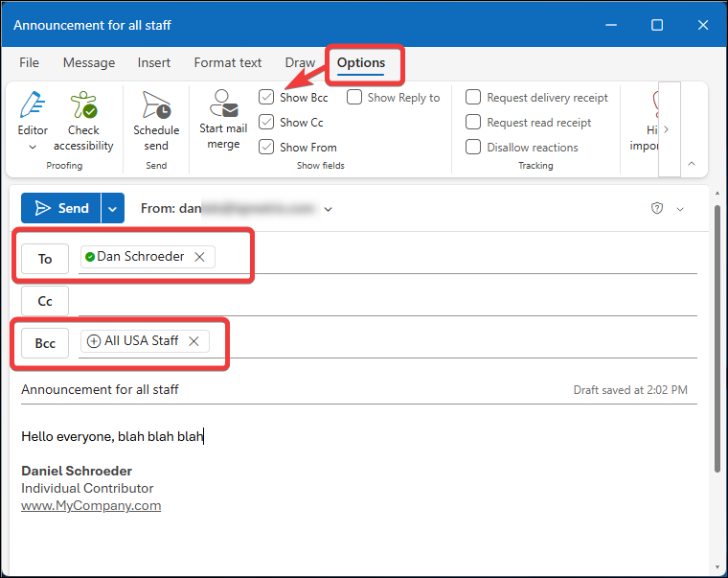Open the www.MyCompany.com link
Image resolution: width=728 pixels, height=578 pixels.
coord(91,505)
